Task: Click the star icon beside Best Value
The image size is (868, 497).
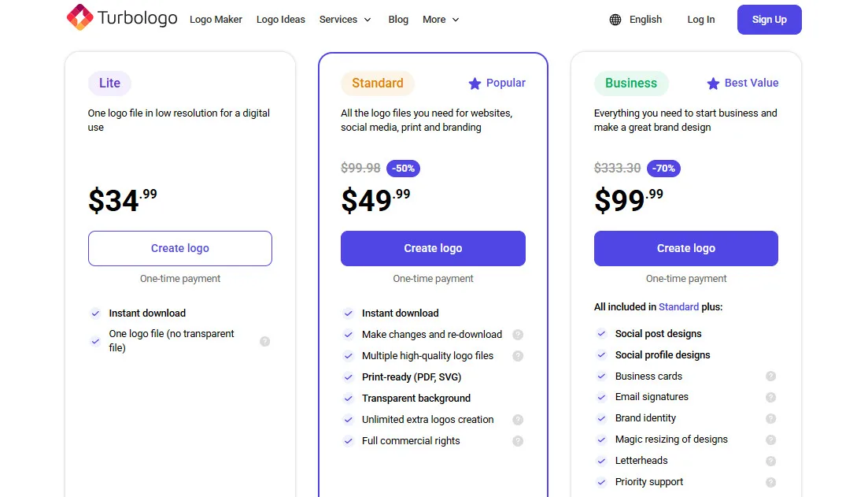Action: pos(714,83)
